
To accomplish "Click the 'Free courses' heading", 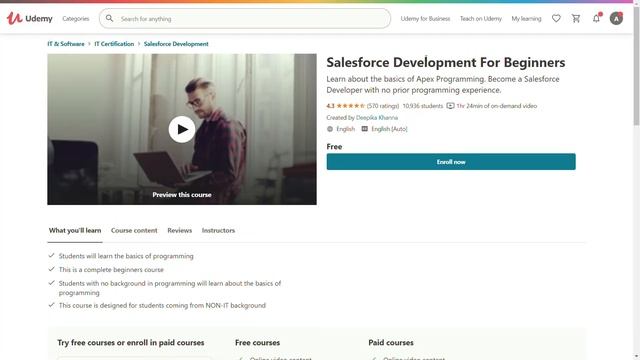I will (x=258, y=342).
